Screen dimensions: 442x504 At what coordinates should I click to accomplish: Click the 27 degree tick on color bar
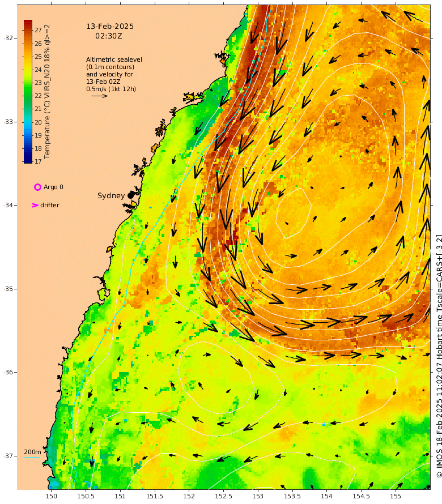coord(39,30)
